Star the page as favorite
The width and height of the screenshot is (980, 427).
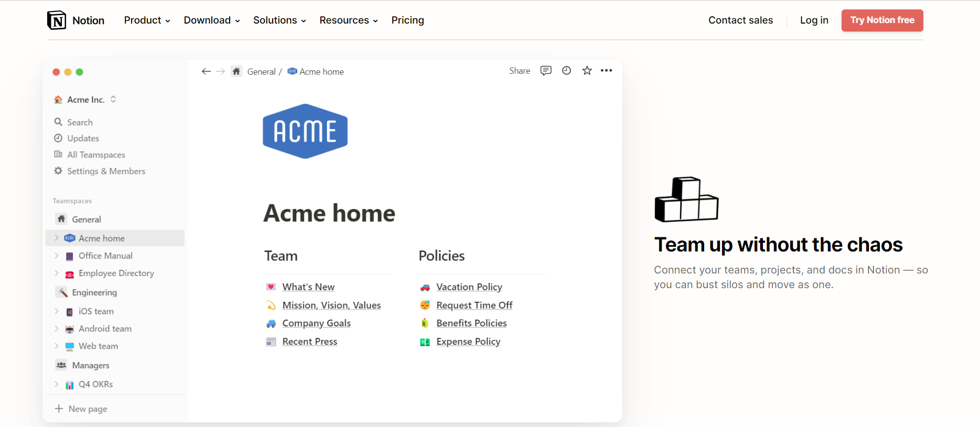[587, 70]
